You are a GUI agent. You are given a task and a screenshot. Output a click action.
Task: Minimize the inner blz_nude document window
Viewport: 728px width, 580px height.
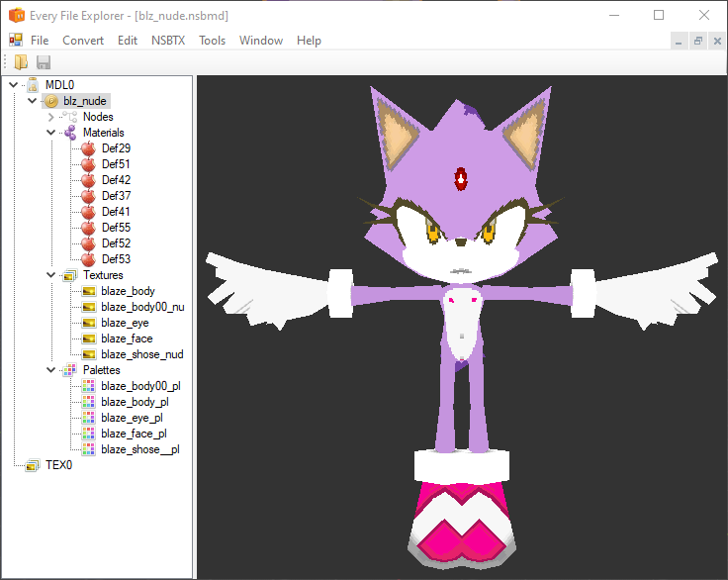[x=679, y=42]
